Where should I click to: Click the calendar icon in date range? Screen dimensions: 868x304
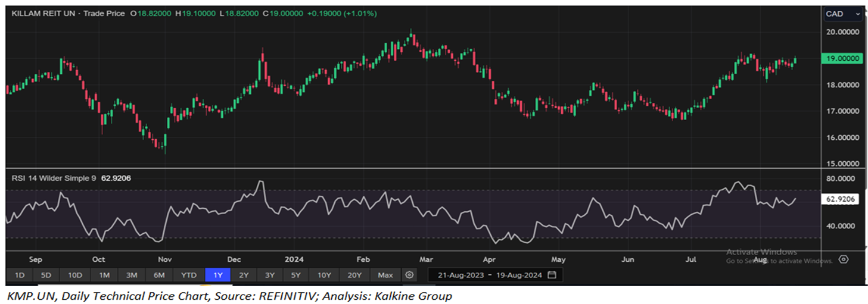(x=552, y=275)
